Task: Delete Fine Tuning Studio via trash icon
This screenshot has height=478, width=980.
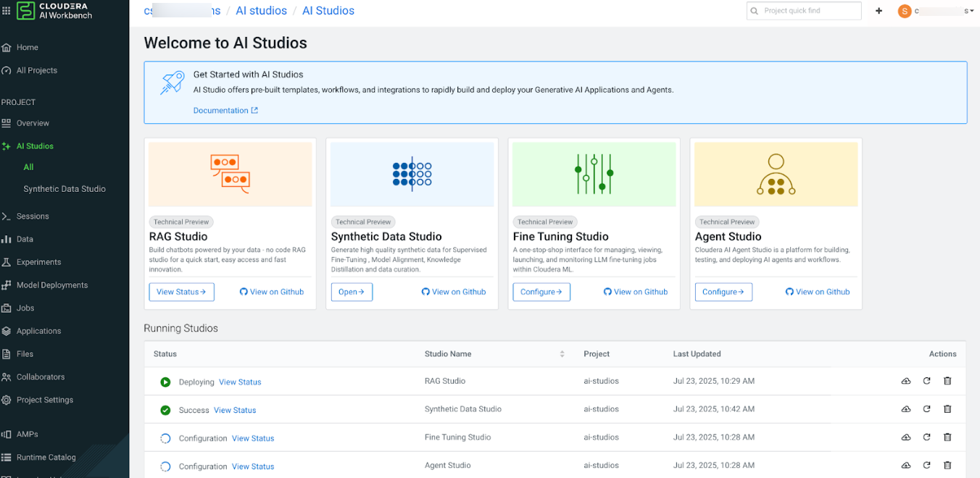Action: [947, 437]
